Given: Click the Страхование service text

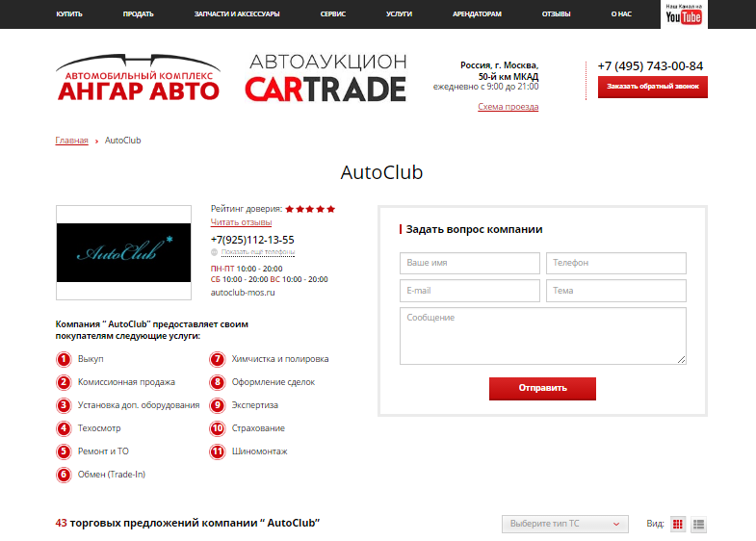Looking at the screenshot, I should [258, 428].
